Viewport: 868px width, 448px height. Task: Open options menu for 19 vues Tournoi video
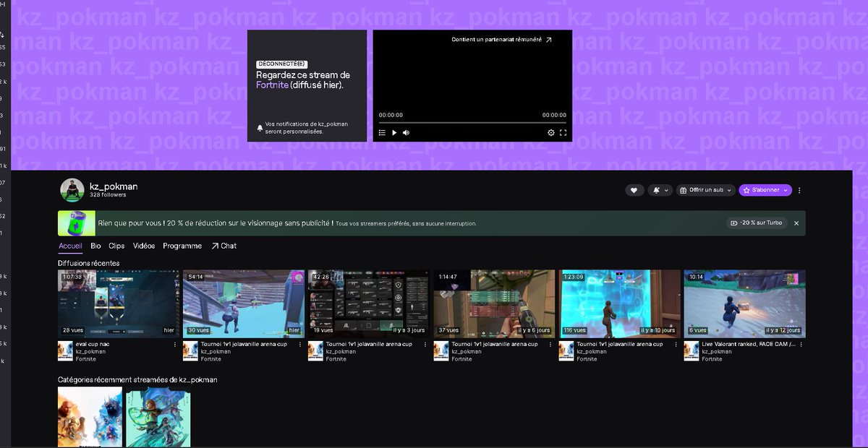tap(425, 345)
